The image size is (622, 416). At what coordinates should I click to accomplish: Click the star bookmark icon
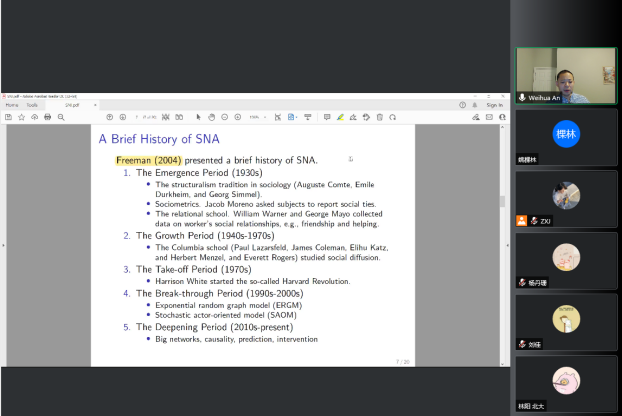pos(21,117)
